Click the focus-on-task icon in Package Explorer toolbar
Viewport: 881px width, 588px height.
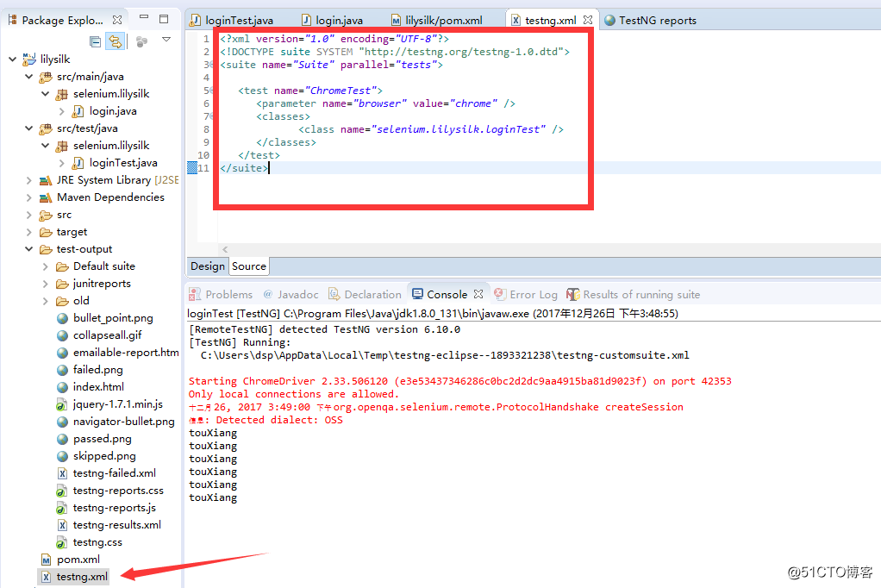(x=141, y=41)
